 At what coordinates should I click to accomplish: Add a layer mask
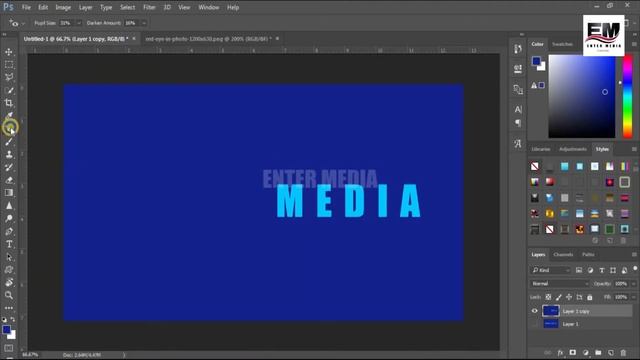573,353
